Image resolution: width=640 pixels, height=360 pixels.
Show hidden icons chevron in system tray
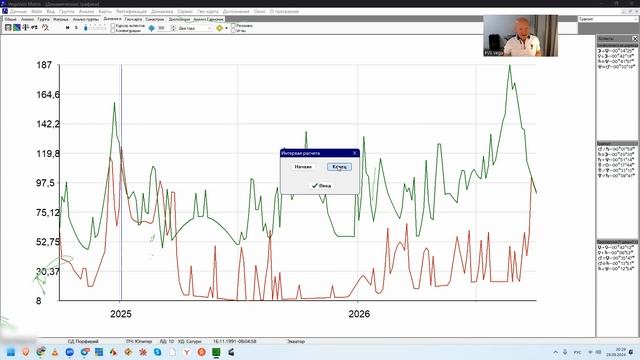coord(556,352)
